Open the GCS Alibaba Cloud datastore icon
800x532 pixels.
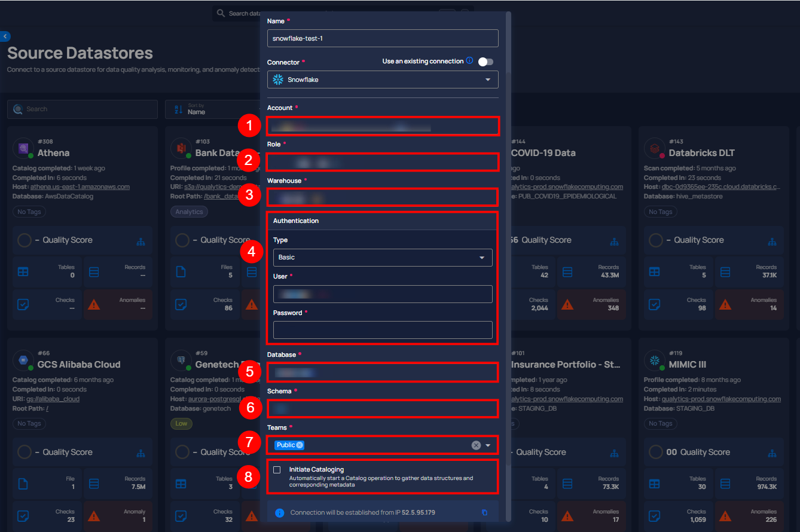(x=24, y=360)
